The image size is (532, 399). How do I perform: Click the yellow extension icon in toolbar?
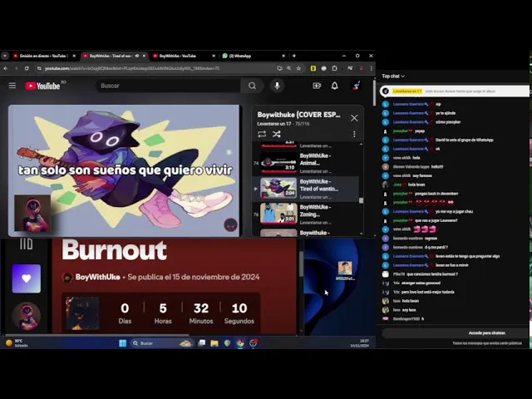click(x=313, y=68)
